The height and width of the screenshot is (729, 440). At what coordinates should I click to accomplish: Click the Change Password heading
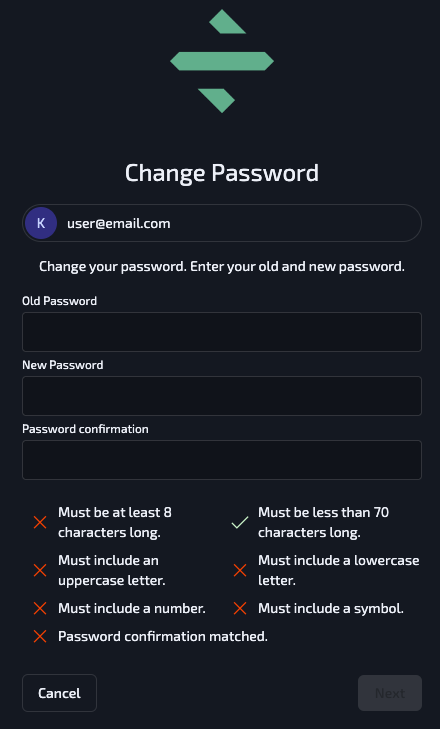coord(222,173)
